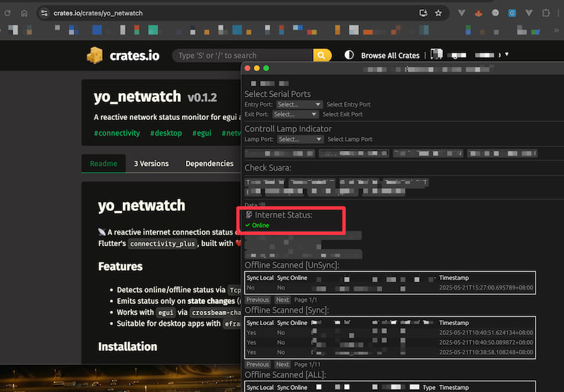This screenshot has height=392, width=564.
Task: Open the #desktop keyword link
Action: coord(166,133)
